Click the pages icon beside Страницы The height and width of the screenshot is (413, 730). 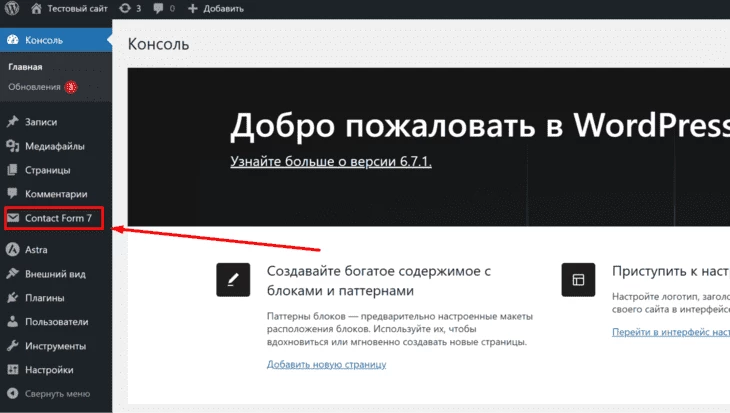[x=13, y=170]
